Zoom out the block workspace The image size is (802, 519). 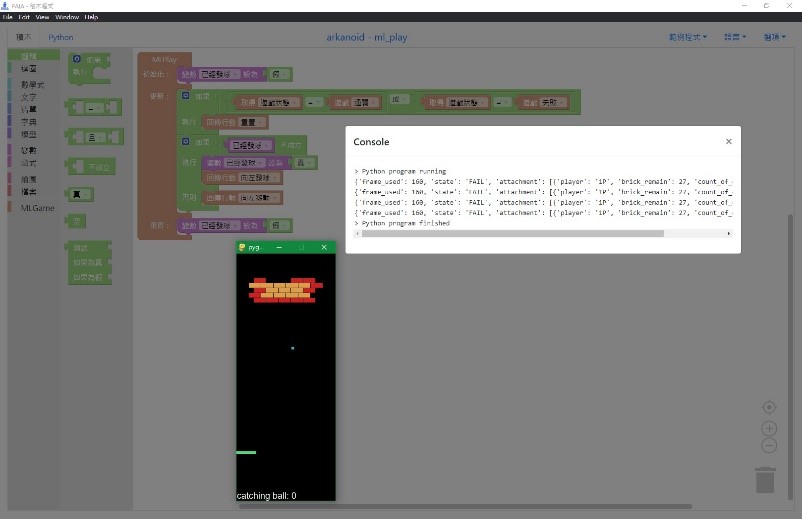pyautogui.click(x=769, y=445)
